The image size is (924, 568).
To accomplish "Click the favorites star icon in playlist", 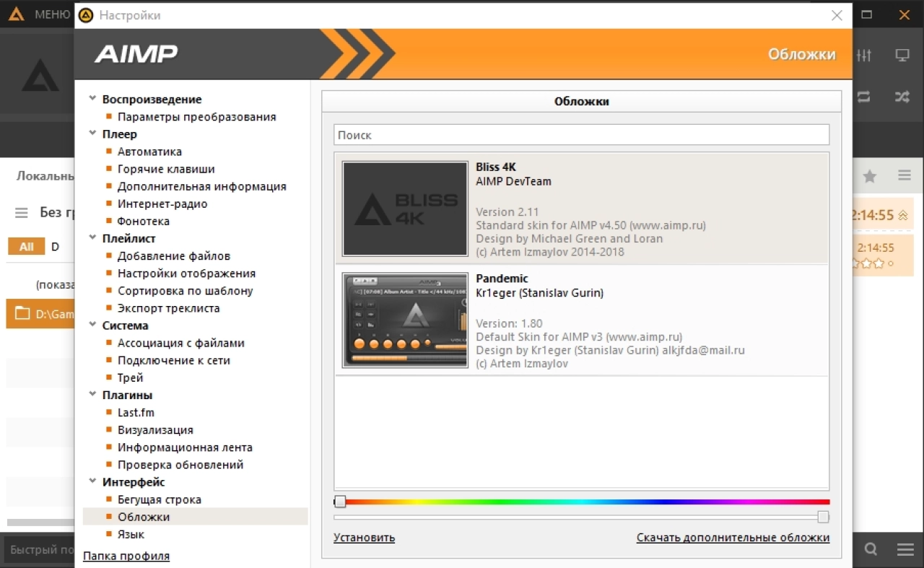I will 870,175.
